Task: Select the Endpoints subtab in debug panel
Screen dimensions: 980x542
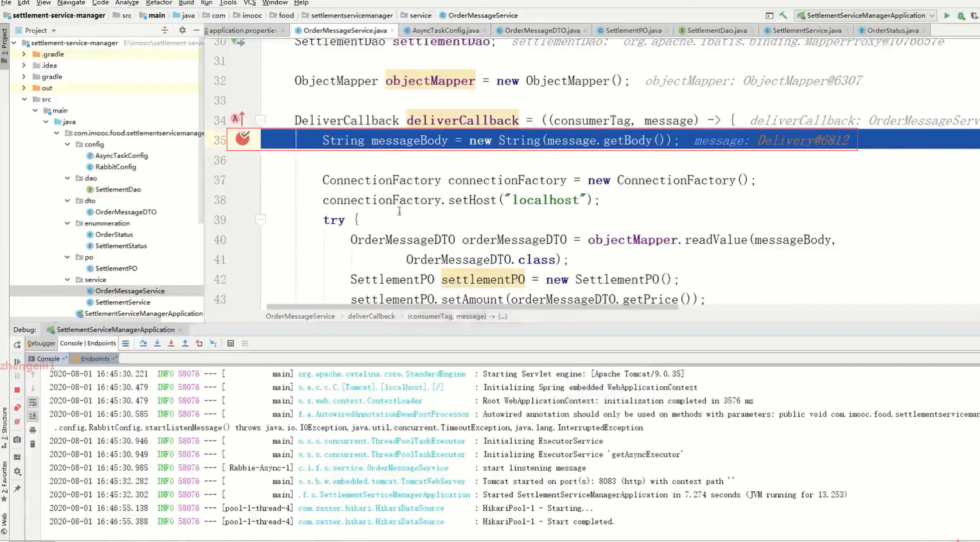Action: tap(94, 359)
